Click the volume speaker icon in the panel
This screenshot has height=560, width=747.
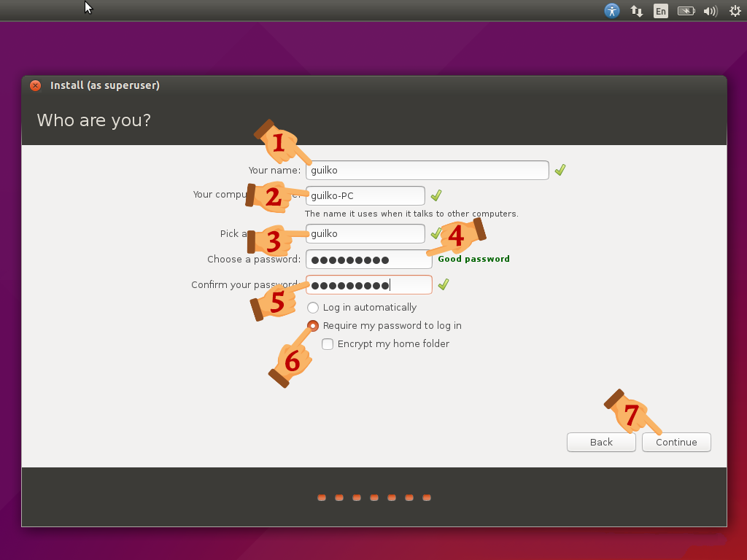coord(710,10)
